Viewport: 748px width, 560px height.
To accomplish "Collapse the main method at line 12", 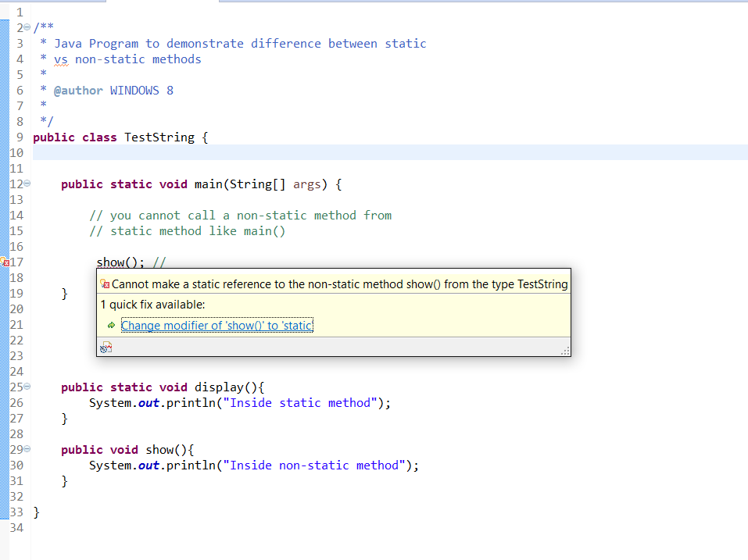I will 26,184.
